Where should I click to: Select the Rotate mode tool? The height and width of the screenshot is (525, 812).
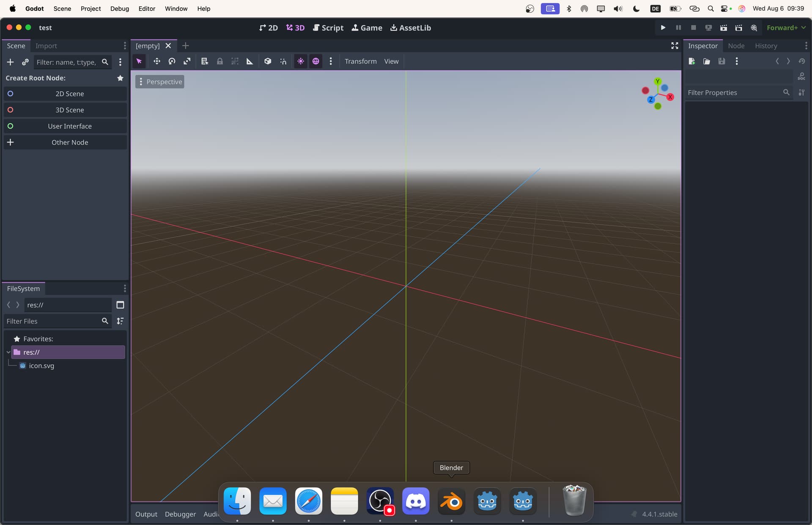point(172,61)
